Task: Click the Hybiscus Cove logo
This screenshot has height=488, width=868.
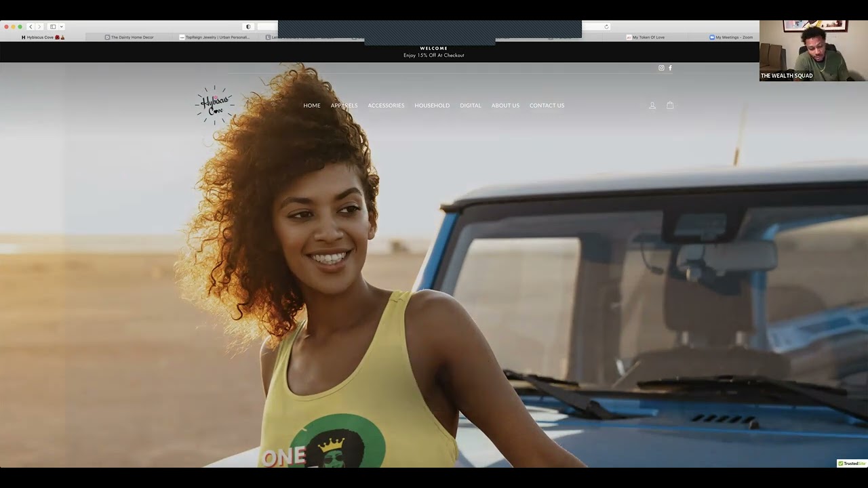Action: click(214, 105)
